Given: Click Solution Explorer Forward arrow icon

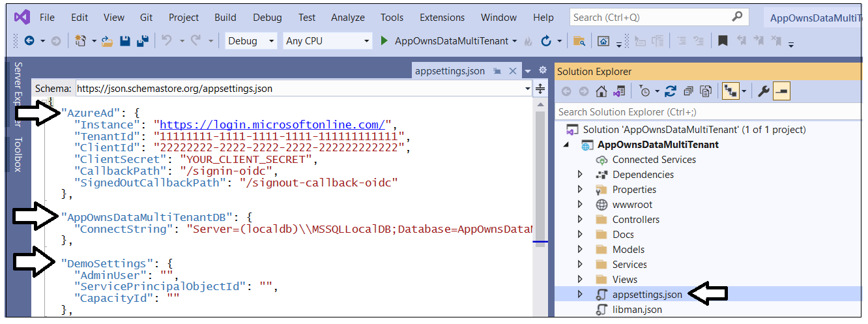Looking at the screenshot, I should [584, 91].
